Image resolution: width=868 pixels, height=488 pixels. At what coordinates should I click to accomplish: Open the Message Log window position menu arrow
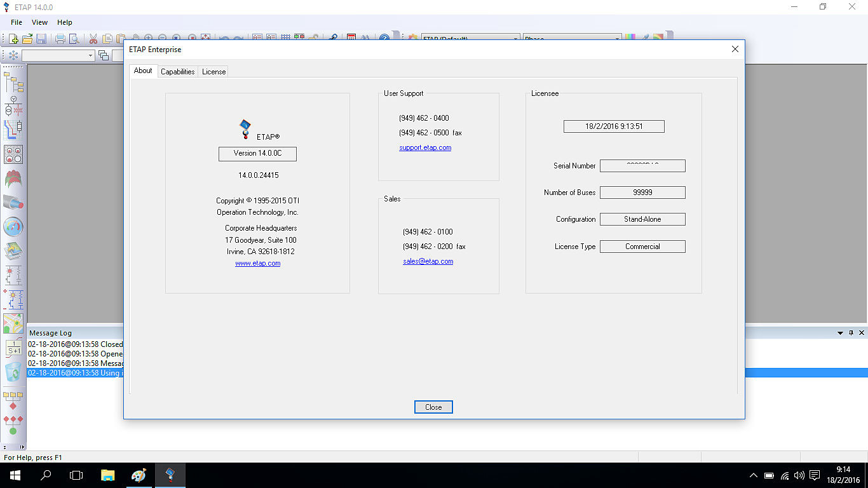pyautogui.click(x=840, y=333)
